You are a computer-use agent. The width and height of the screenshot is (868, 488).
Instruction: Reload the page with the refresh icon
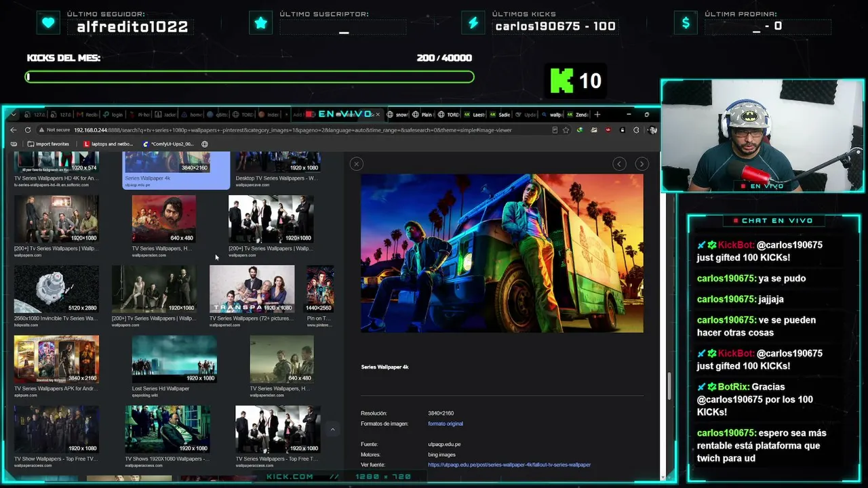(28, 130)
